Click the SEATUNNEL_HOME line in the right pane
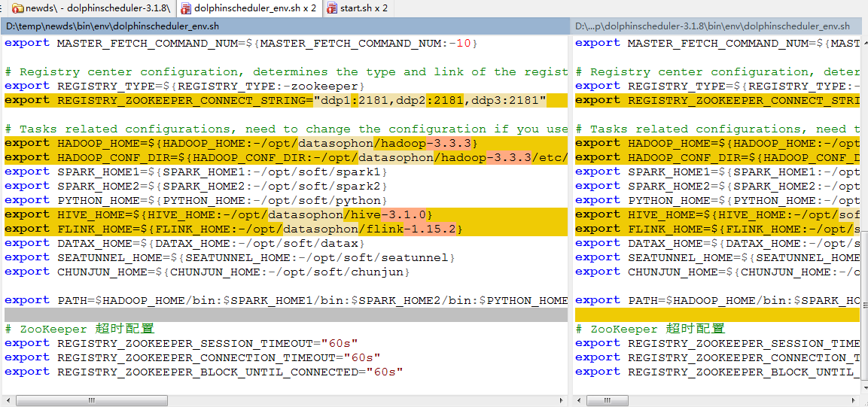This screenshot has height=407, width=868. [719, 258]
